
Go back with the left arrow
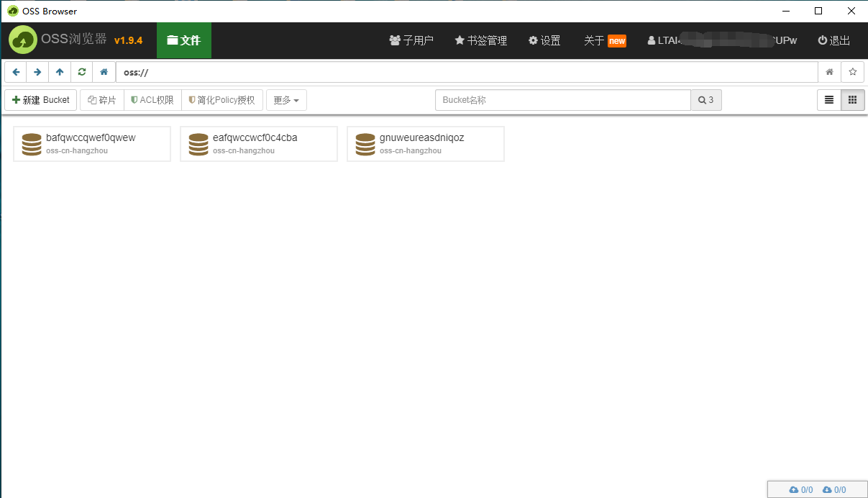click(x=16, y=72)
